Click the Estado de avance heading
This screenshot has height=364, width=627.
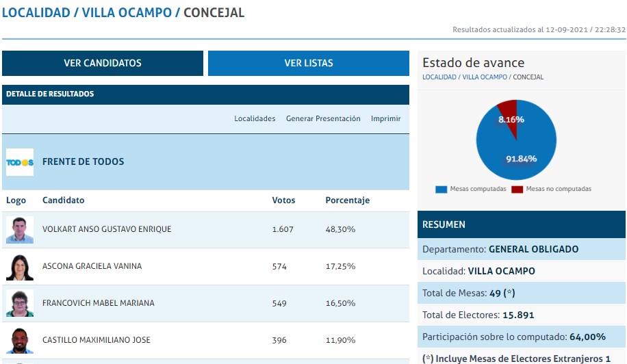[474, 63]
